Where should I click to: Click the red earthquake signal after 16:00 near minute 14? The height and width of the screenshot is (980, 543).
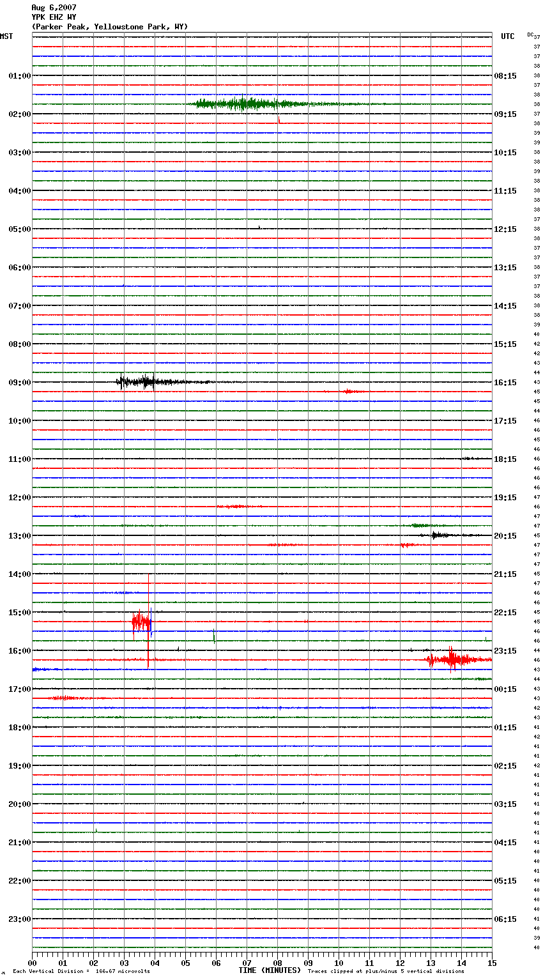pyautogui.click(x=457, y=659)
